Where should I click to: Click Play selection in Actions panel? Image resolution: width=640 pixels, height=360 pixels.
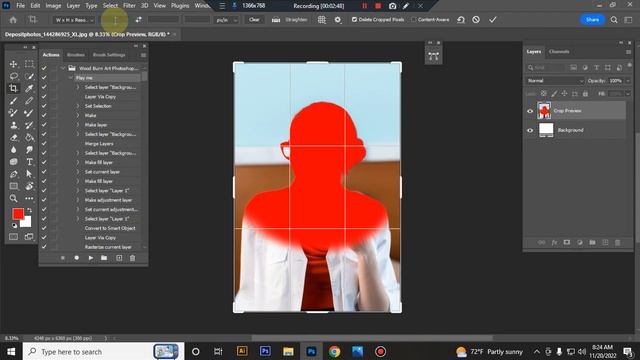tap(91, 258)
